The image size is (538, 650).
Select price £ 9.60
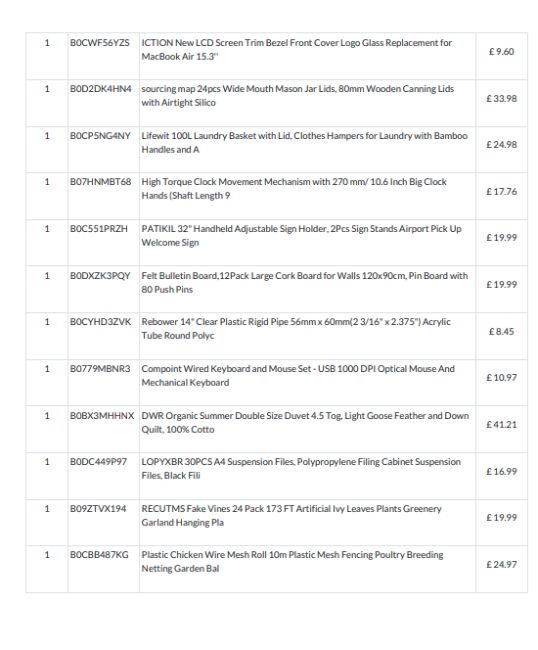502,52
